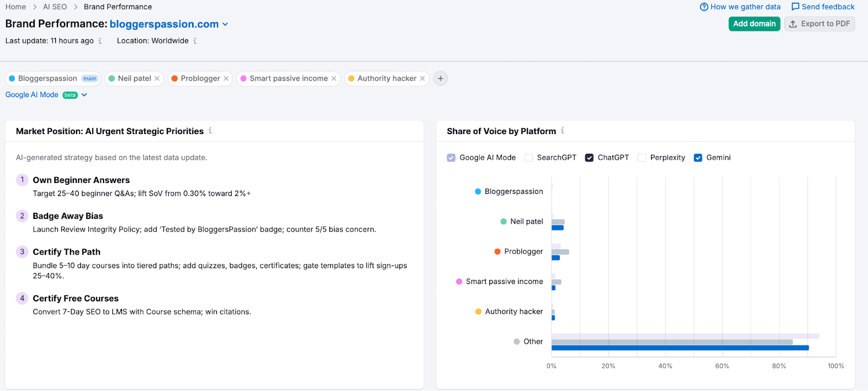Click the step 4 number badge
This screenshot has height=391, width=868.
click(x=22, y=298)
